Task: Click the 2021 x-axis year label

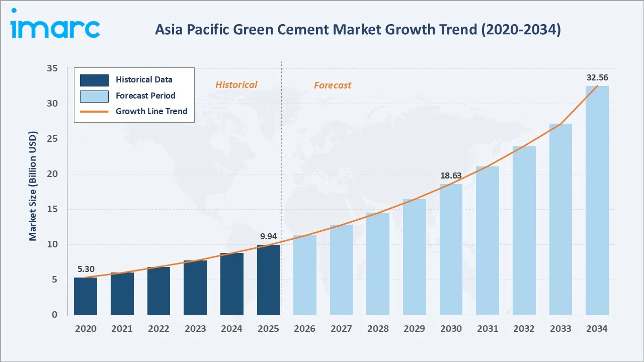Action: click(122, 329)
